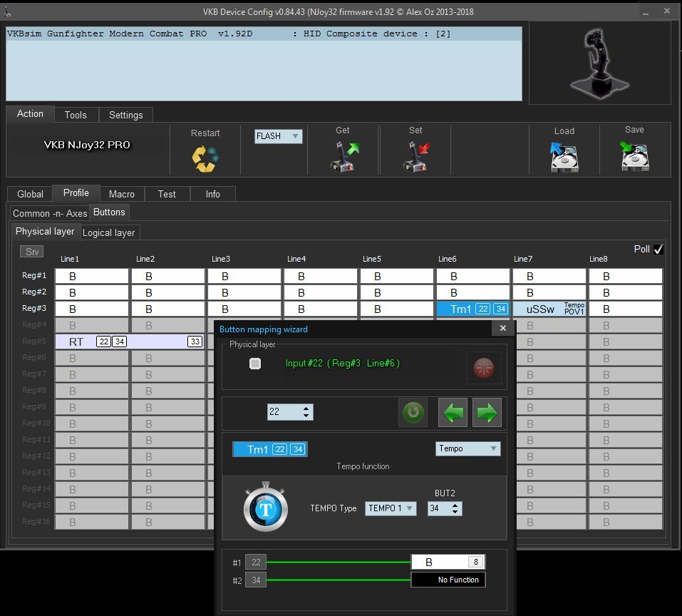
Task: Switch to the Tools tab
Action: pyautogui.click(x=76, y=115)
